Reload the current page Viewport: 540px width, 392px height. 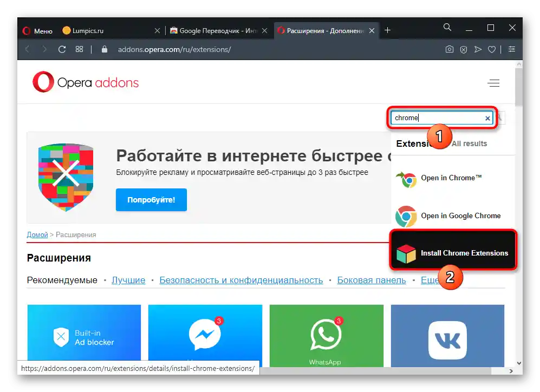[62, 49]
